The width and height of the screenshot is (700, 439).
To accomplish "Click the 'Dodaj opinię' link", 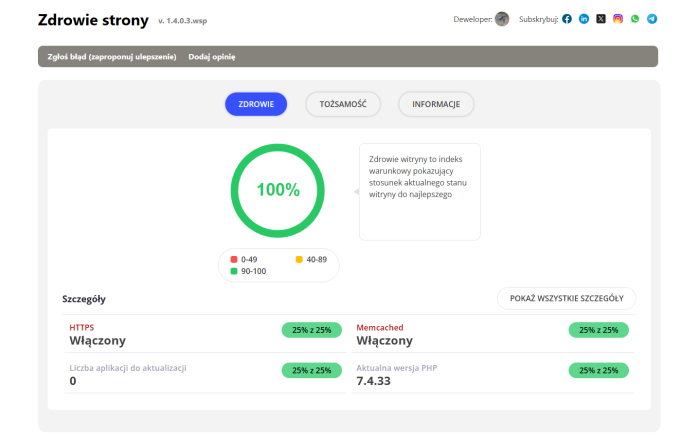I will [x=212, y=57].
